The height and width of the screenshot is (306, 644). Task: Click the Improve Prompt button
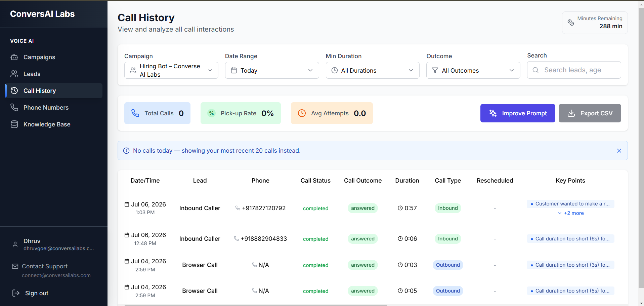click(x=518, y=113)
